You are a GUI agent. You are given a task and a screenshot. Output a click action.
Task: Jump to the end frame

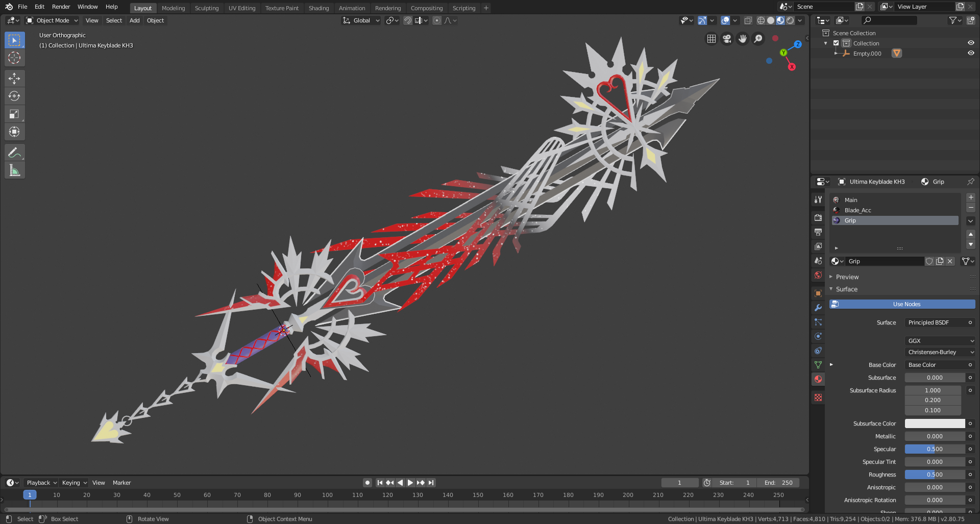pos(431,483)
